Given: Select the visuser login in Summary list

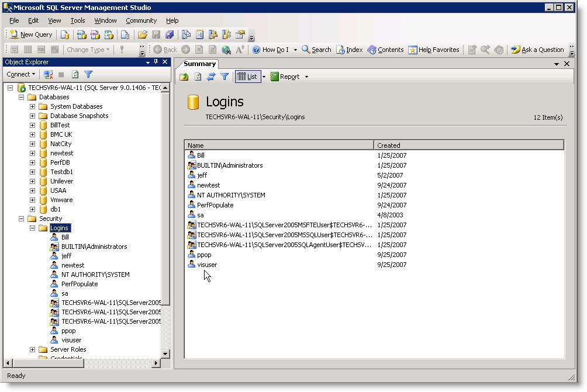Looking at the screenshot, I should tap(207, 265).
